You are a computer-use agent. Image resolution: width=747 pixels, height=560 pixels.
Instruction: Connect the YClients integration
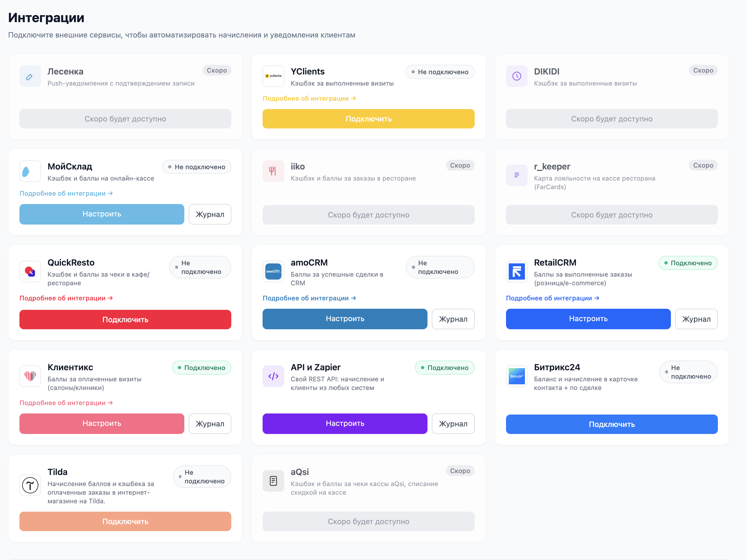point(368,119)
